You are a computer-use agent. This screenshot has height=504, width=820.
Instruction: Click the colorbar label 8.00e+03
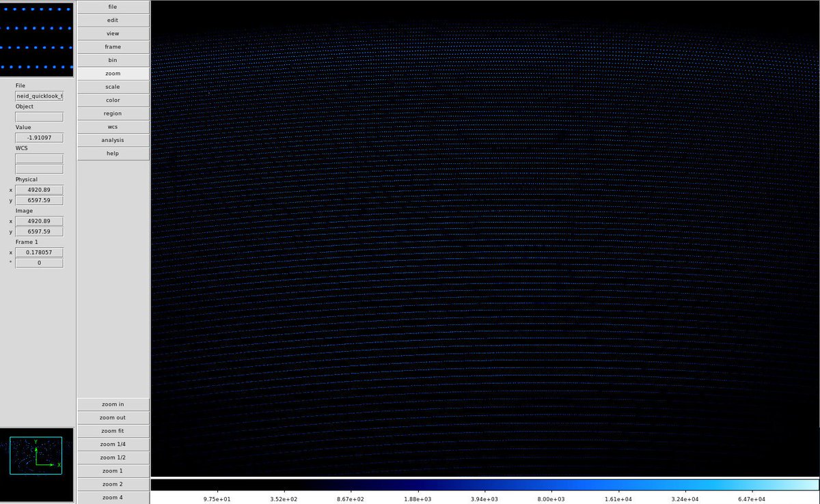pos(552,498)
